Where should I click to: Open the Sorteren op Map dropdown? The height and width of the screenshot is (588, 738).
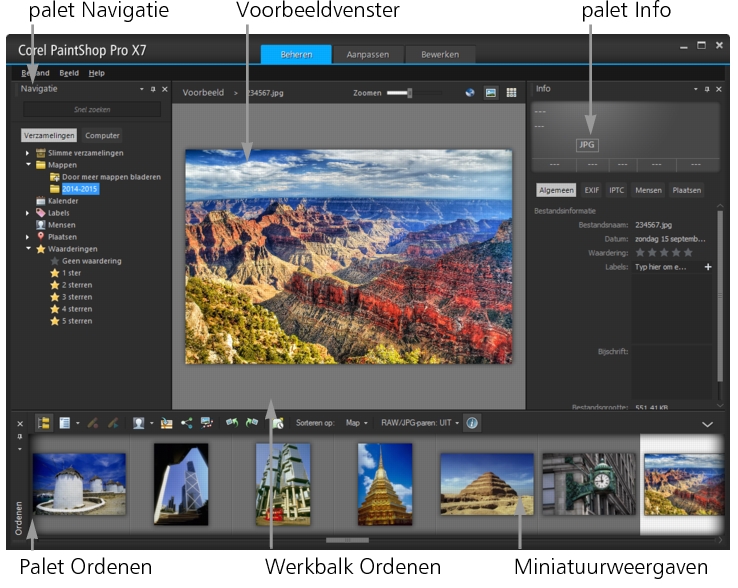[x=357, y=423]
